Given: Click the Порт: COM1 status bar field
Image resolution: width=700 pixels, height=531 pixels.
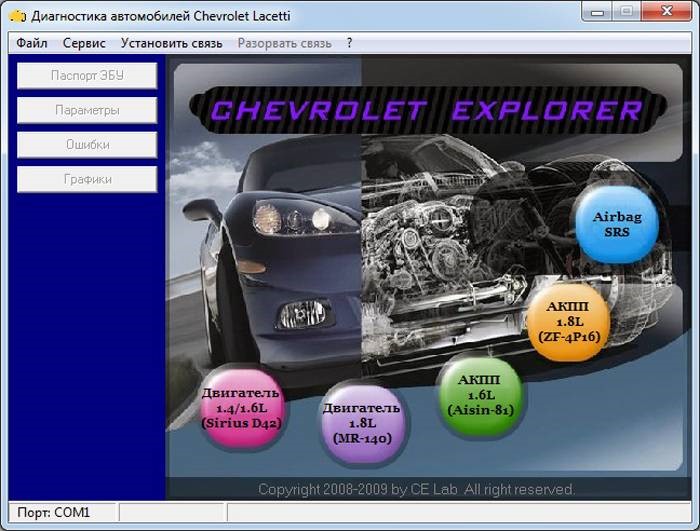Looking at the screenshot, I should (62, 512).
